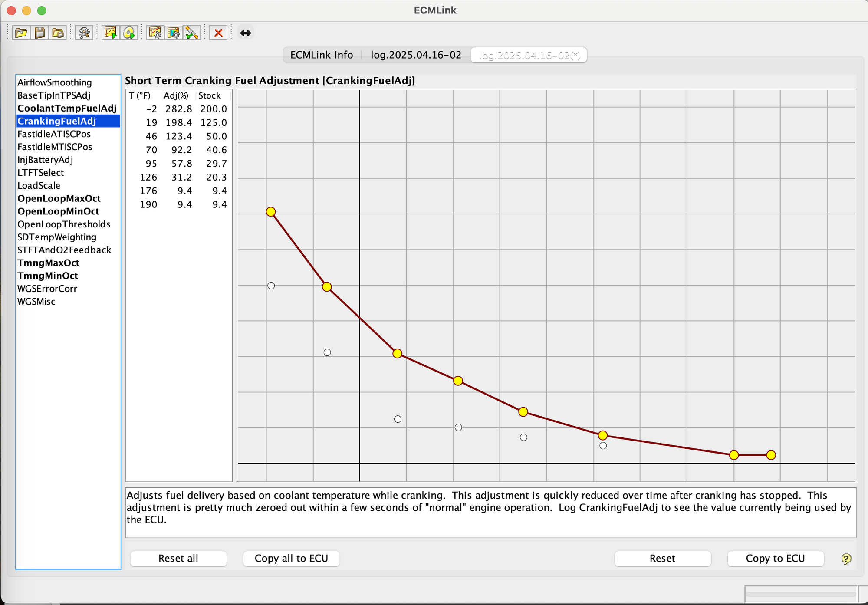The width and height of the screenshot is (868, 605).
Task: Click the T (°F) column header
Action: (143, 95)
